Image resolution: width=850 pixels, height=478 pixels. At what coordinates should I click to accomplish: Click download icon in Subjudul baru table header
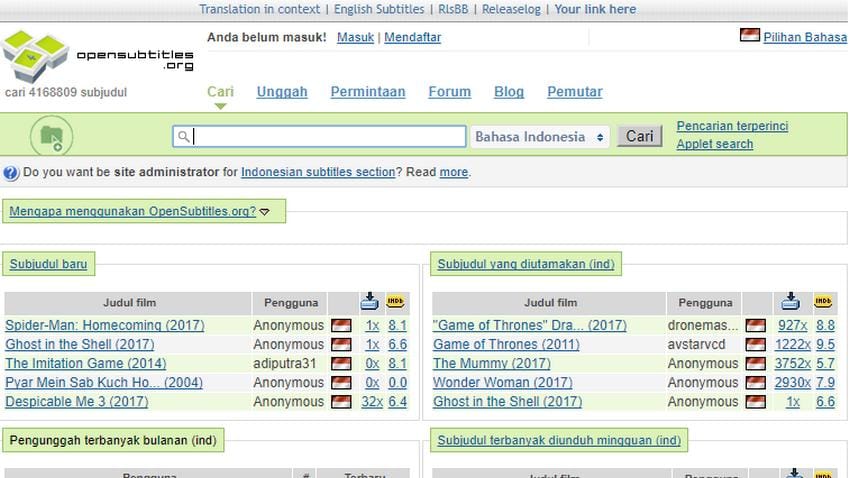pyautogui.click(x=370, y=302)
